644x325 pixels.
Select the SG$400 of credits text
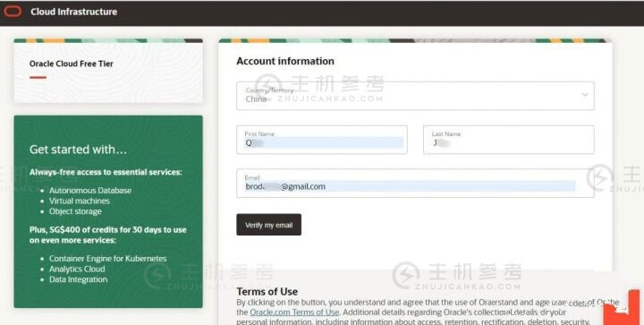coord(89,230)
